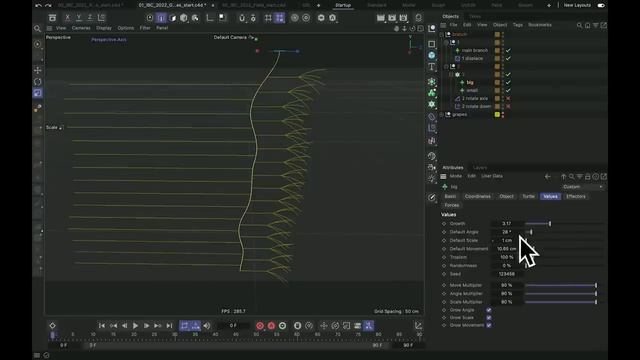Toggle Grow Movement checkbox

point(489,325)
